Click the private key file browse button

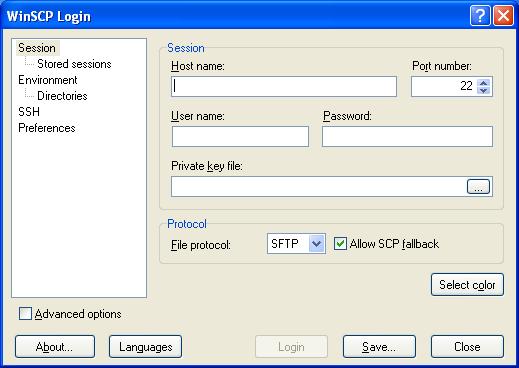478,187
